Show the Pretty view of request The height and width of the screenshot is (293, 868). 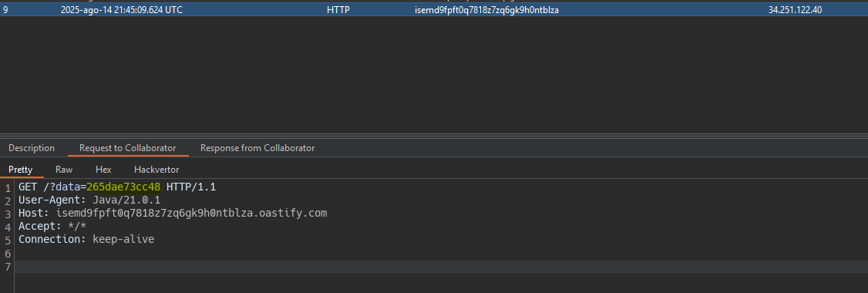pos(21,170)
